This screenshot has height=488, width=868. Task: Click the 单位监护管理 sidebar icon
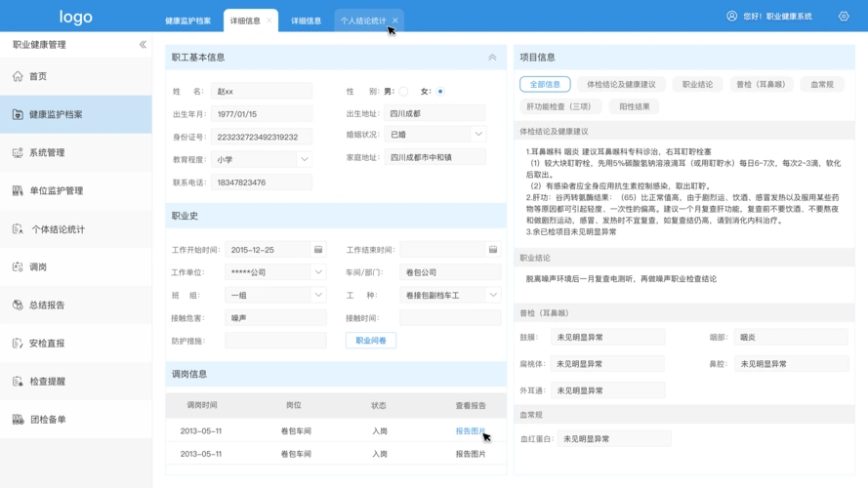coord(18,191)
